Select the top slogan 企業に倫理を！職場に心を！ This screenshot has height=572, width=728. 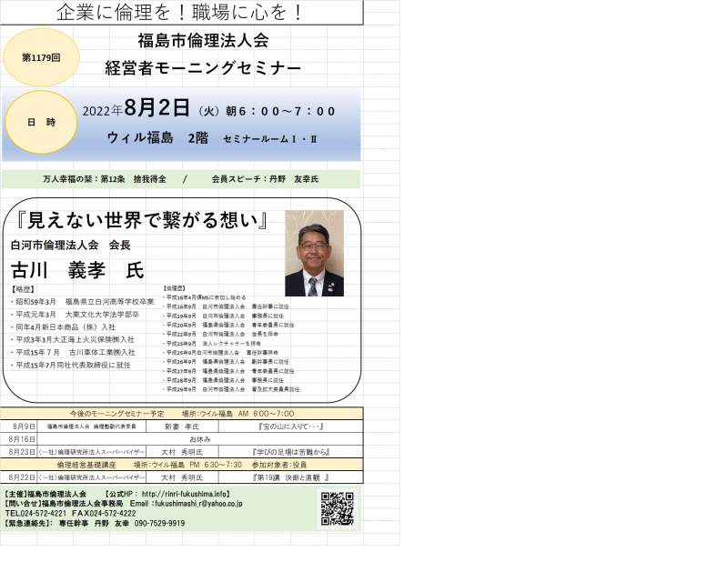(x=179, y=13)
